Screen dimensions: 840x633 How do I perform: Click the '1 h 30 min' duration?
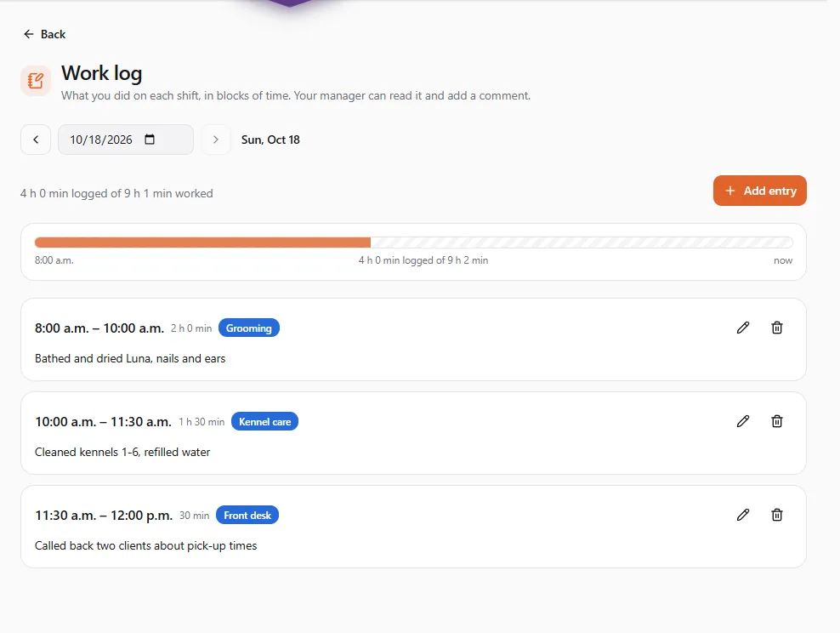(x=201, y=422)
